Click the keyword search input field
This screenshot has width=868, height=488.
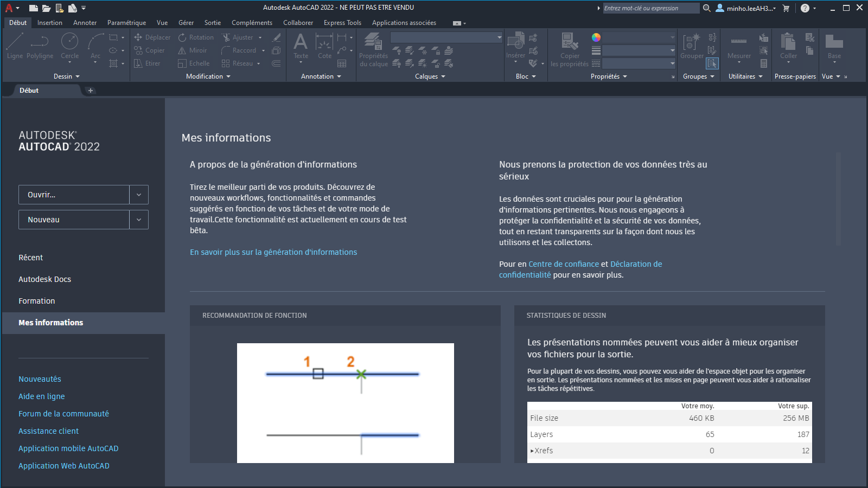(x=652, y=8)
